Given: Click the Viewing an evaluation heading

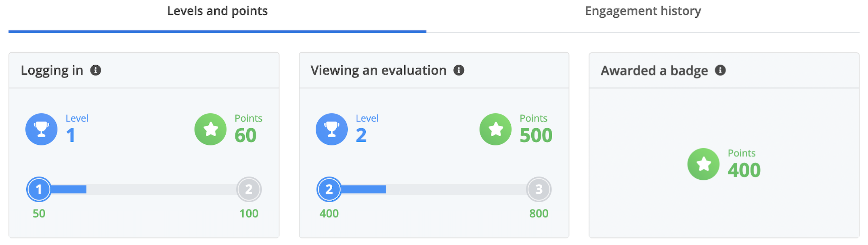Looking at the screenshot, I should (x=379, y=71).
